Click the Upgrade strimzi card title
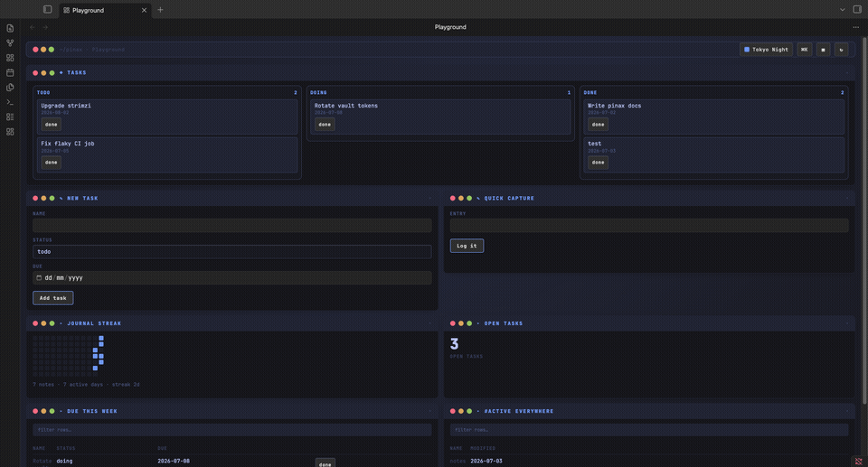The image size is (868, 467). click(x=66, y=106)
